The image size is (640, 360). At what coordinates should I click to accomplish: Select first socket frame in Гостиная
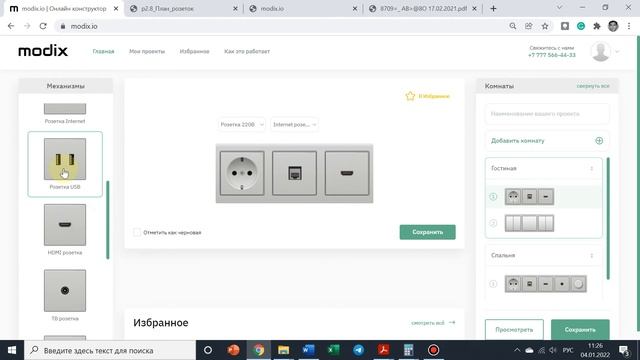point(529,196)
